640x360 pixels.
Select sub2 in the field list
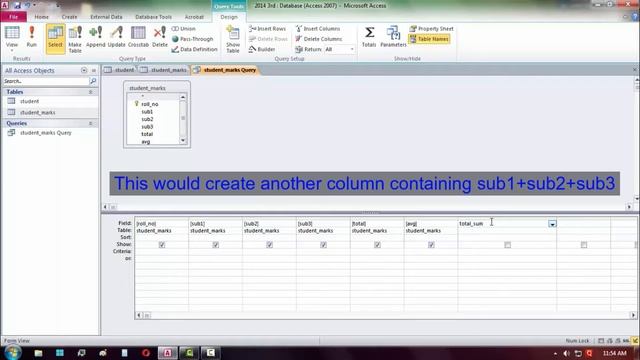point(147,119)
